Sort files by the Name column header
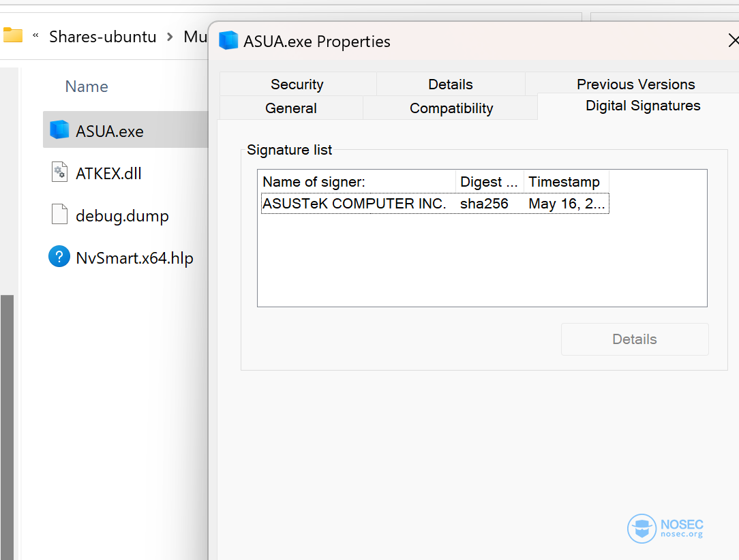Image resolution: width=739 pixels, height=560 pixels. coord(87,87)
